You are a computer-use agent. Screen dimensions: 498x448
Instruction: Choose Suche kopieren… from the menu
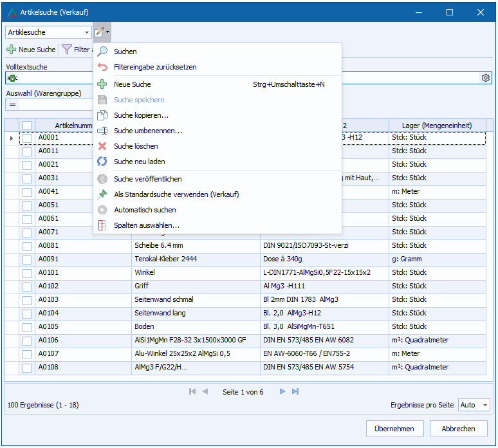click(x=141, y=115)
